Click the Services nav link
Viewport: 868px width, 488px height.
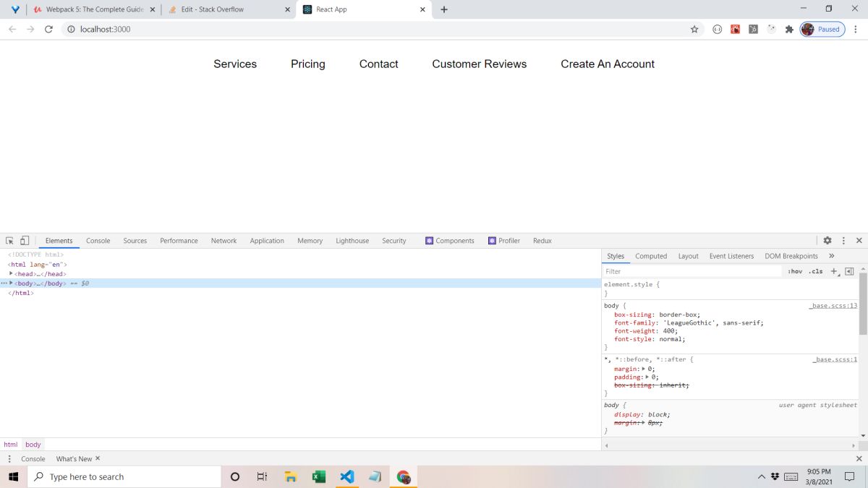(x=235, y=64)
